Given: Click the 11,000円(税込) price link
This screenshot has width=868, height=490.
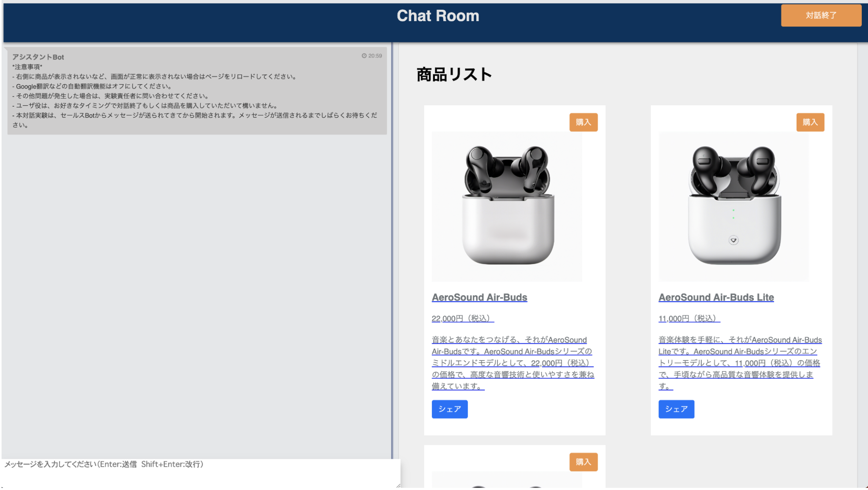Looking at the screenshot, I should pos(689,319).
